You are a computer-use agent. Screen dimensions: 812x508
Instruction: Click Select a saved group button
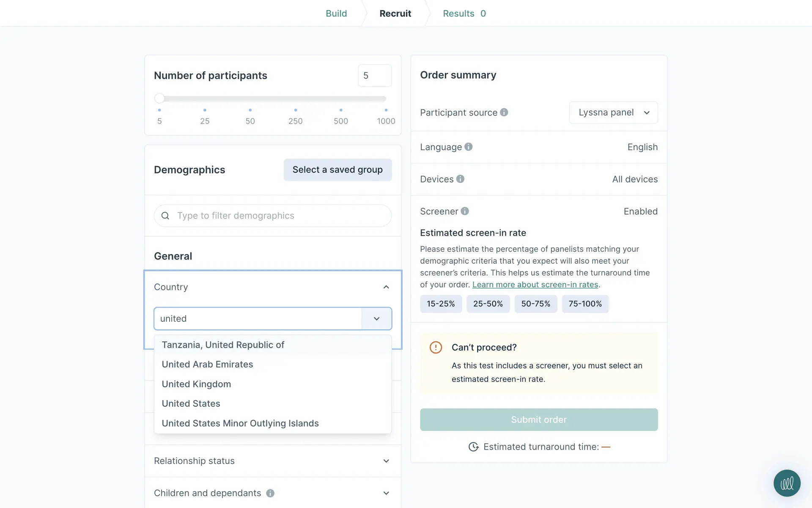(x=337, y=170)
